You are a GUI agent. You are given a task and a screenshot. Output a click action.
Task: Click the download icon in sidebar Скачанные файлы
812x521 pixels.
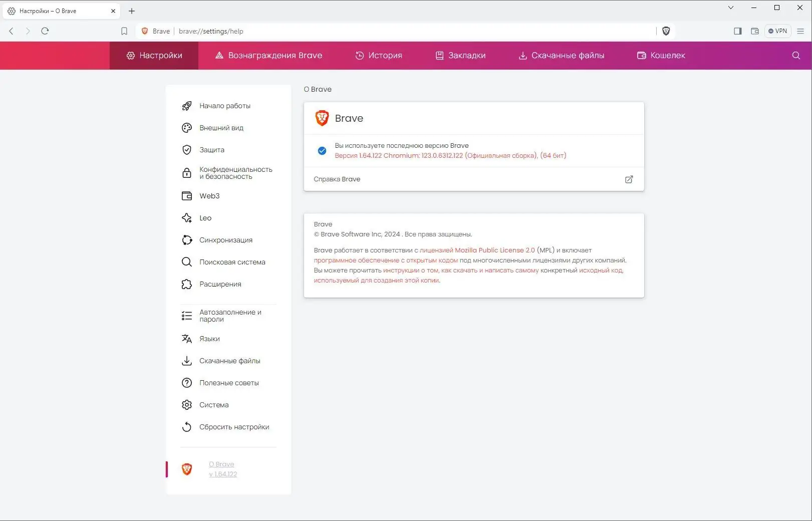click(x=187, y=361)
